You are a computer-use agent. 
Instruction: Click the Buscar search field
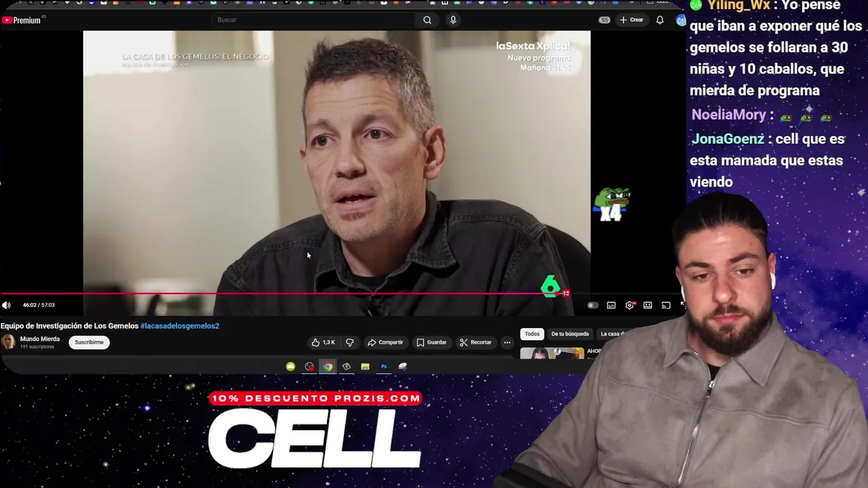point(314,20)
